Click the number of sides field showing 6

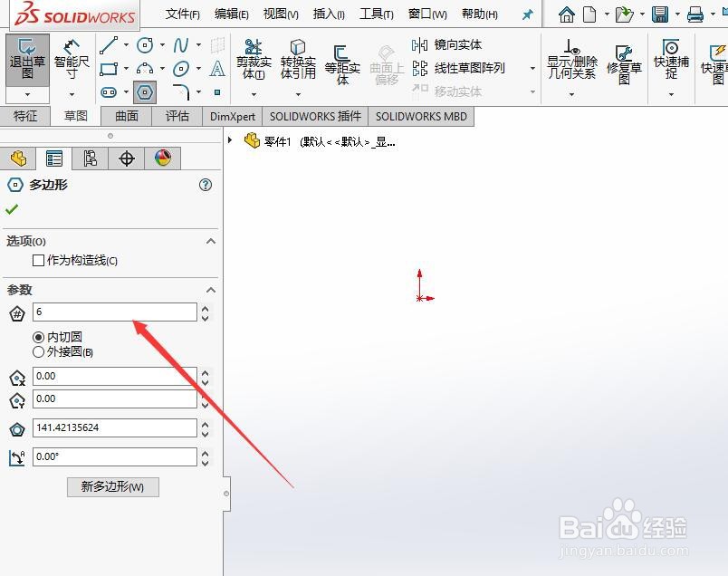(115, 312)
